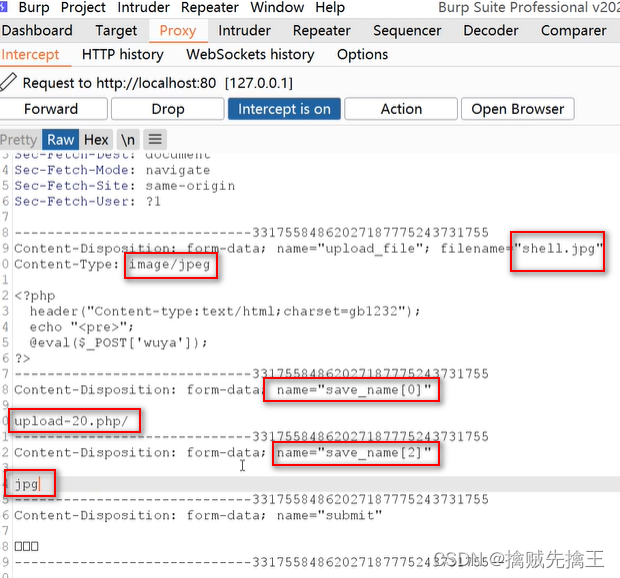The width and height of the screenshot is (620, 578).
Task: Switch to the Dashboard tab
Action: pos(37,30)
